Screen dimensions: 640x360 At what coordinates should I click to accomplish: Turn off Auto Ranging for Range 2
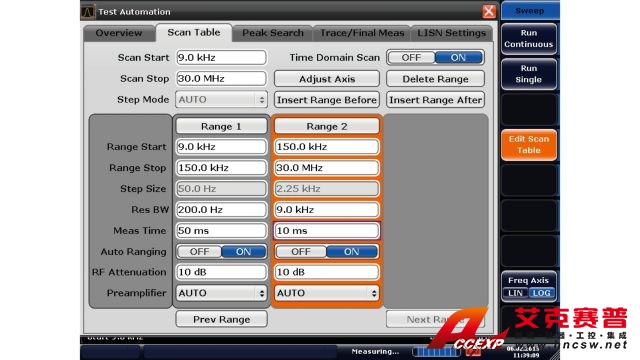(x=301, y=252)
